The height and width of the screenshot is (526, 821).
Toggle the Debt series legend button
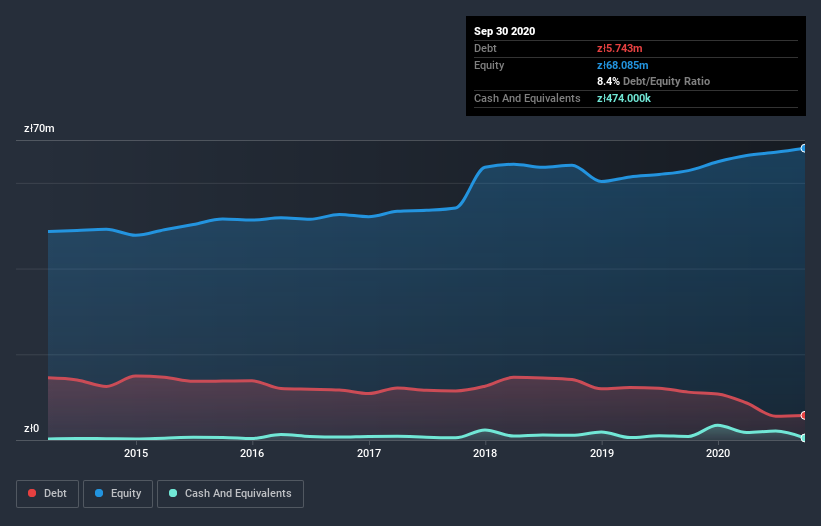coord(47,494)
